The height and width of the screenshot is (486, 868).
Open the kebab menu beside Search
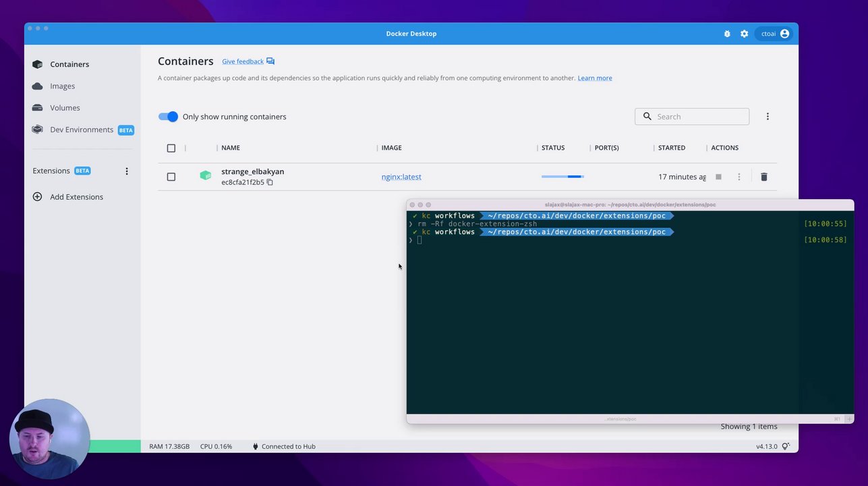(x=768, y=117)
